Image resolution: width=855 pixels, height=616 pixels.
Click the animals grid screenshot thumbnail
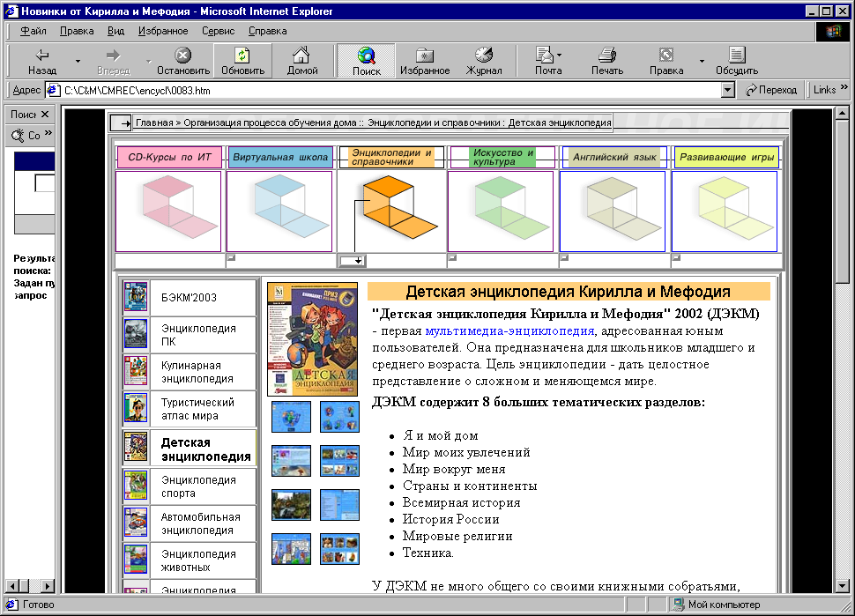coord(339,549)
